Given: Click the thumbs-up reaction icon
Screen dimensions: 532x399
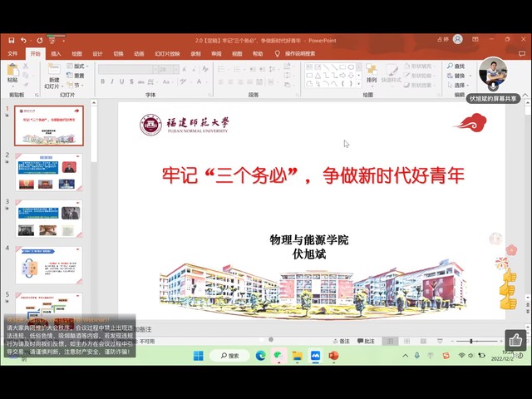Looking at the screenshot, I should tap(515, 339).
